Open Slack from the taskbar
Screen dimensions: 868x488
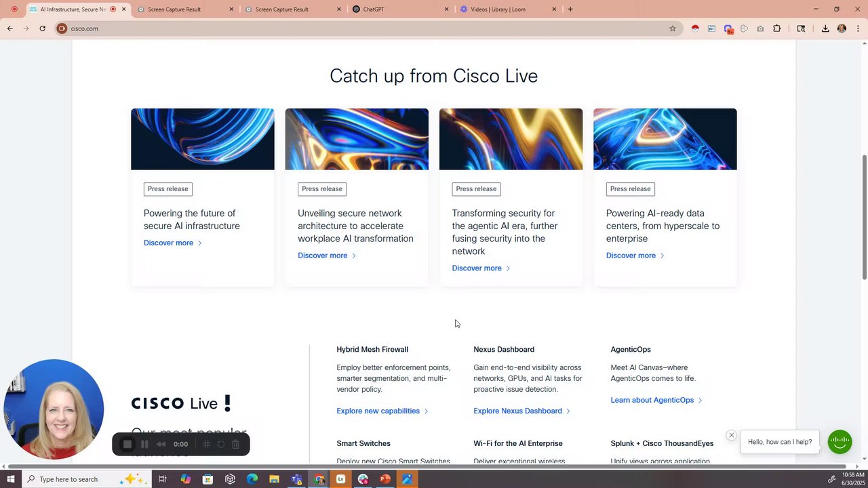(363, 479)
